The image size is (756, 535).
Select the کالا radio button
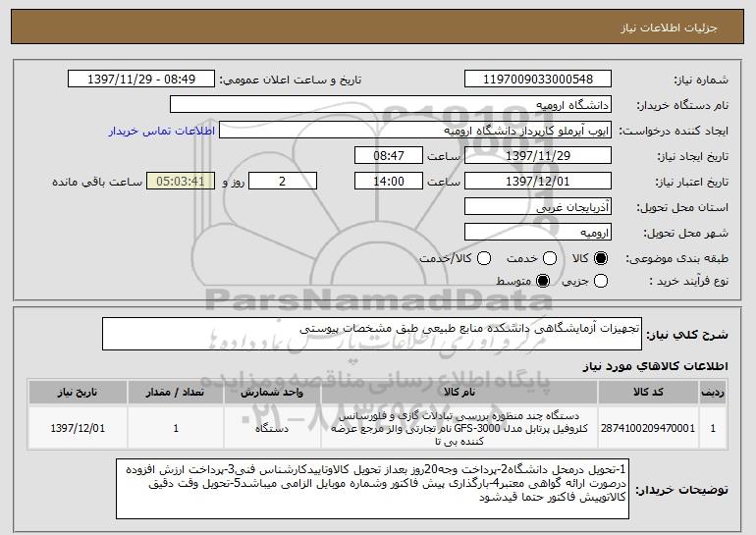[601, 258]
